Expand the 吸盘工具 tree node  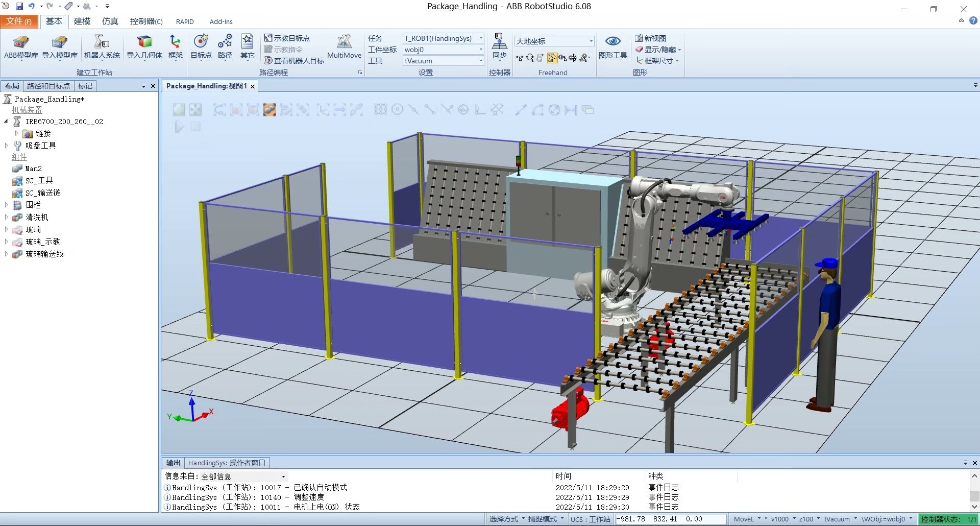pyautogui.click(x=6, y=146)
